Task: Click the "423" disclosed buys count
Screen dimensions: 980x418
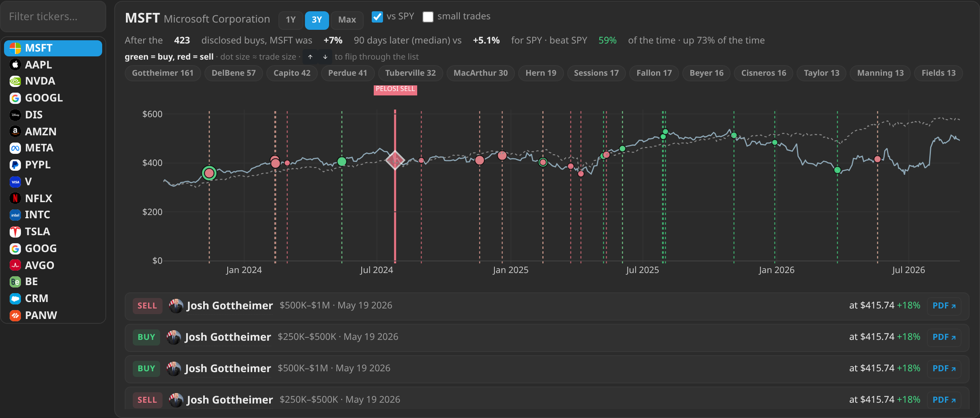Action: [182, 40]
